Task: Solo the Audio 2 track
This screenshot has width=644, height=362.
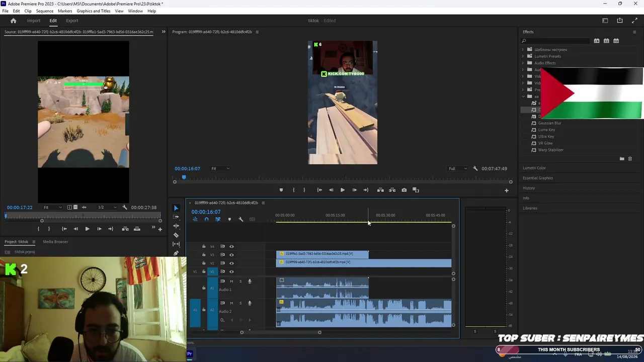Action: tap(240, 303)
